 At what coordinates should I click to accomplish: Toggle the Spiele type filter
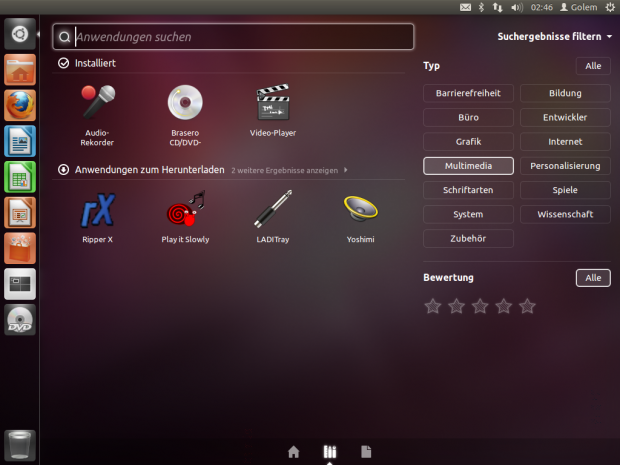tap(565, 190)
